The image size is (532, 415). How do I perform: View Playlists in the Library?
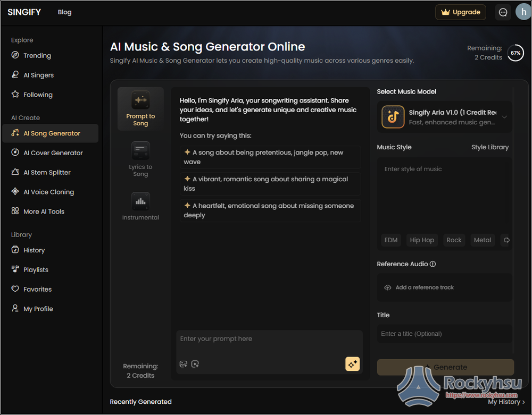coord(29,269)
